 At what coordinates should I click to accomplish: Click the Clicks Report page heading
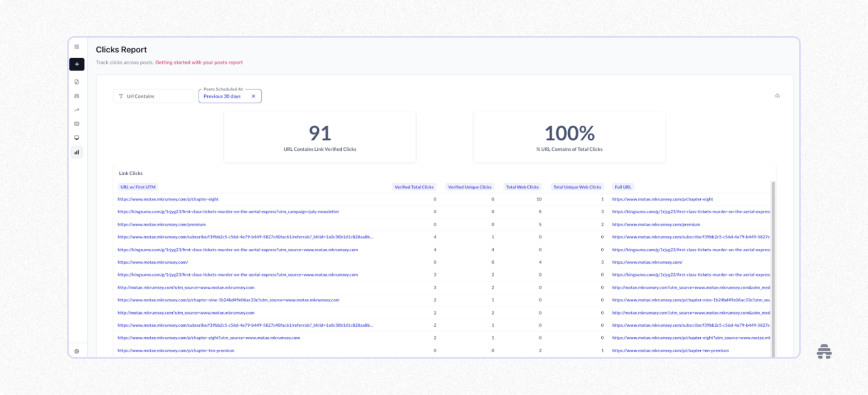[x=121, y=50]
